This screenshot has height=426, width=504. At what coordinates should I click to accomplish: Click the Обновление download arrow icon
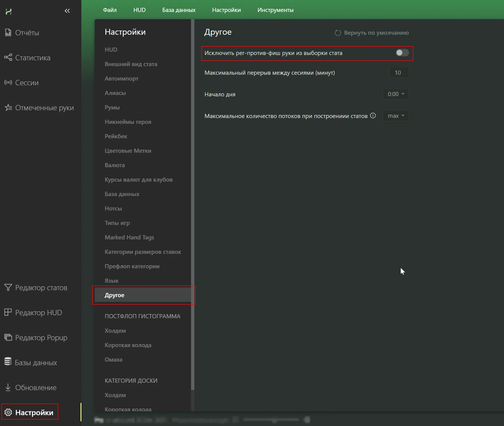tap(8, 387)
